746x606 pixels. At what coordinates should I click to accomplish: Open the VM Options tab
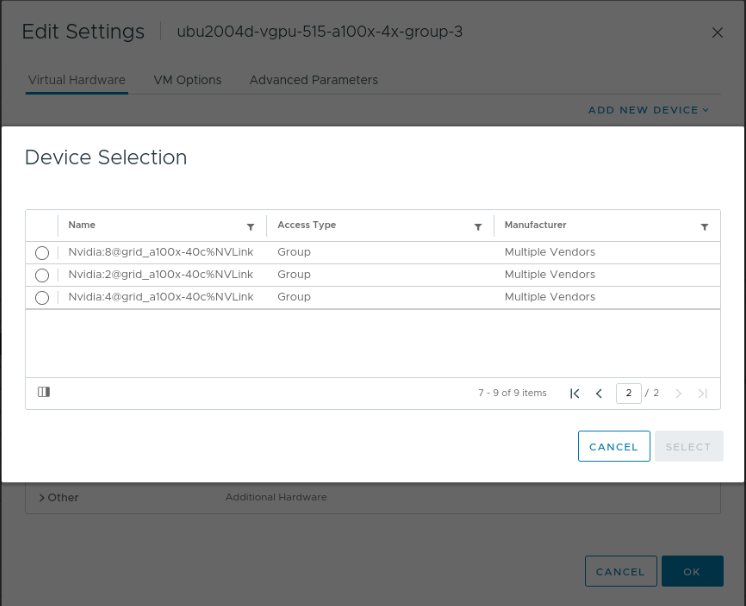[187, 80]
